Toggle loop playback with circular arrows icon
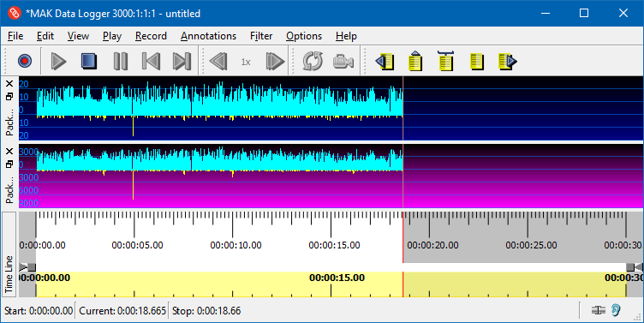The height and width of the screenshot is (323, 644). coord(313,61)
